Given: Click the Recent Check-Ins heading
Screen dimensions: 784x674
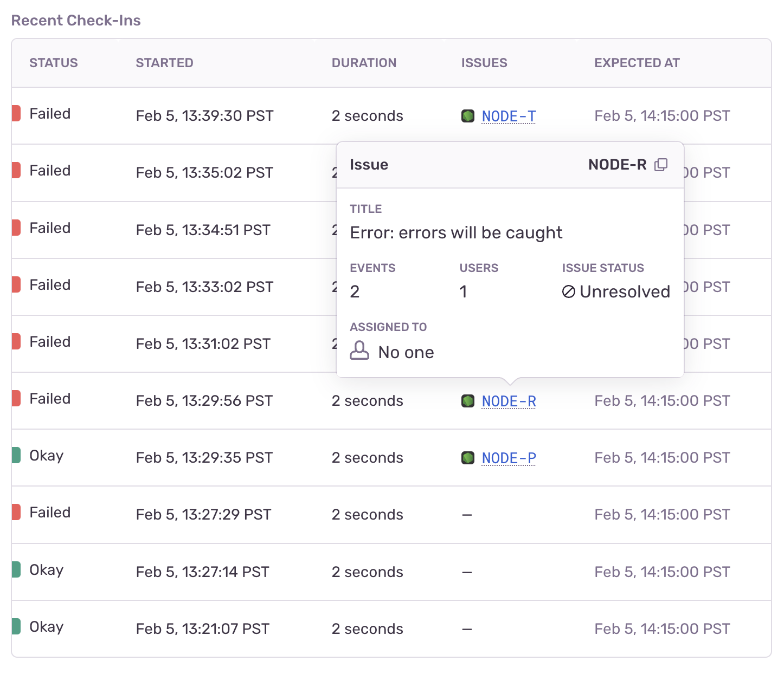Looking at the screenshot, I should pos(76,21).
